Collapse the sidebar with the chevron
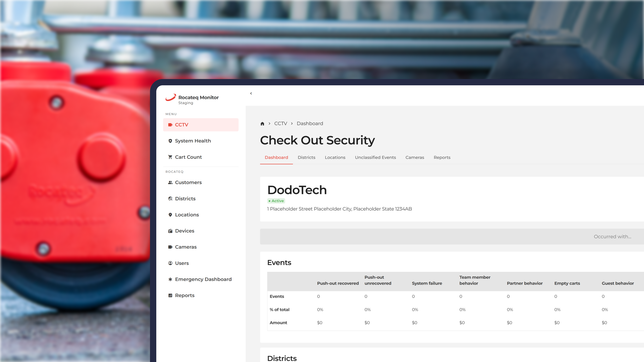 click(x=251, y=93)
